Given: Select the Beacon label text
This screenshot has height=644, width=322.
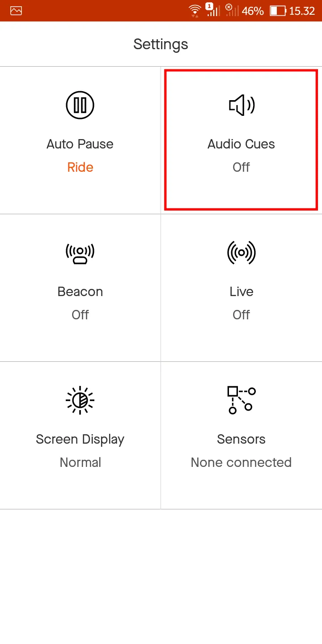Looking at the screenshot, I should 80,292.
